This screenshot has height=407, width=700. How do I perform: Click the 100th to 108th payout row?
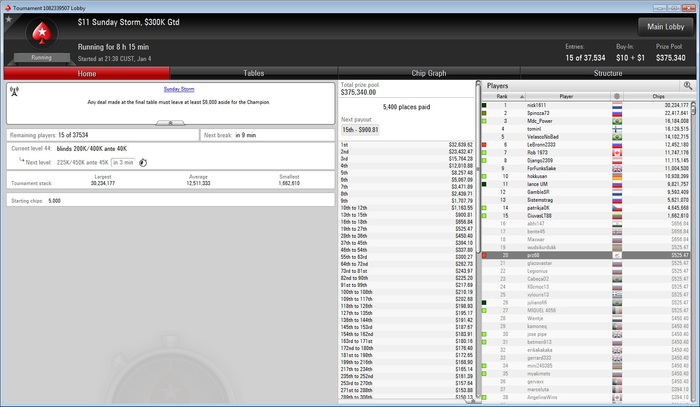click(406, 292)
